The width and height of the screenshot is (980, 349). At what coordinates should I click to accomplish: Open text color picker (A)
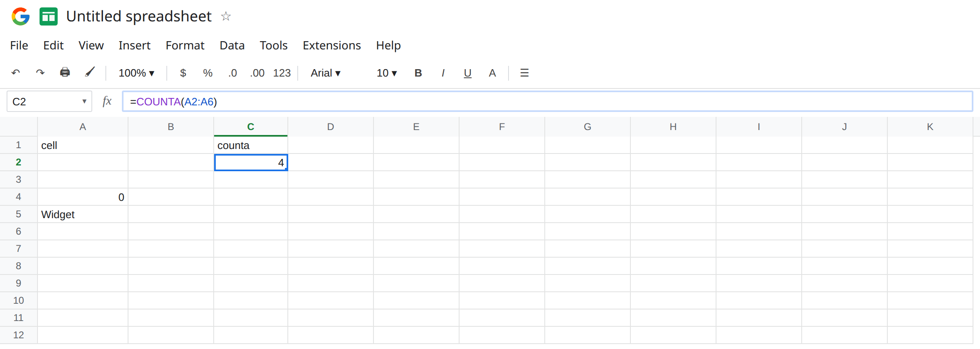coord(492,73)
